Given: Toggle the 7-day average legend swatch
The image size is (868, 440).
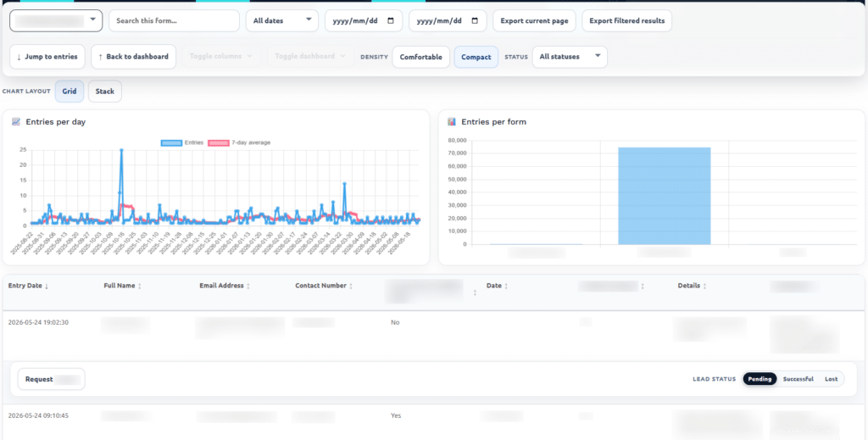Looking at the screenshot, I should [218, 142].
